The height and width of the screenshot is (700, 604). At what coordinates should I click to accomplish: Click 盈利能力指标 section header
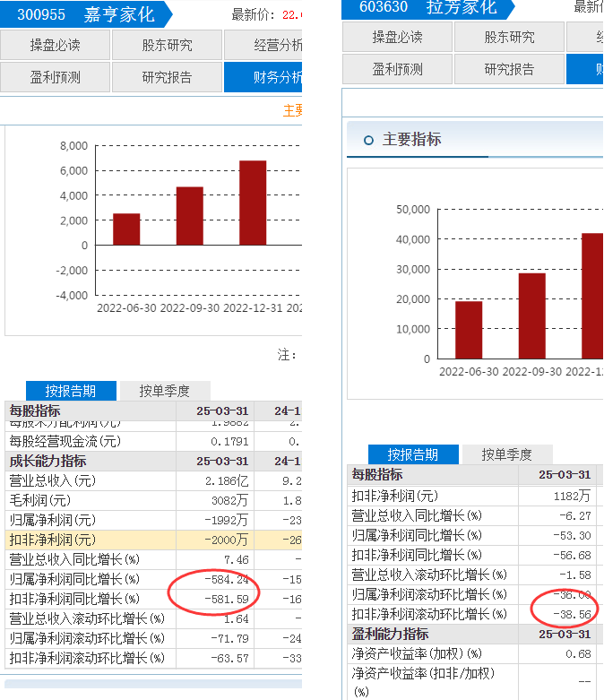pyautogui.click(x=390, y=635)
